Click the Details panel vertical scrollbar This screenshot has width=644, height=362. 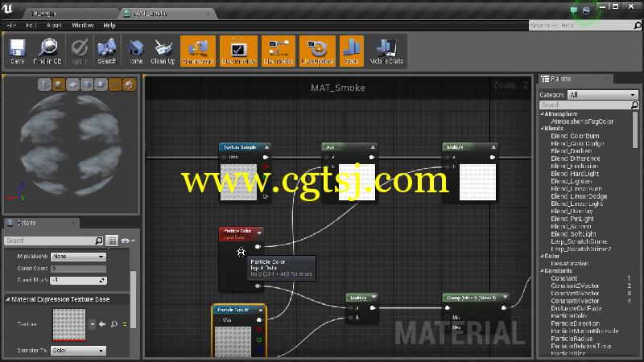(133, 299)
